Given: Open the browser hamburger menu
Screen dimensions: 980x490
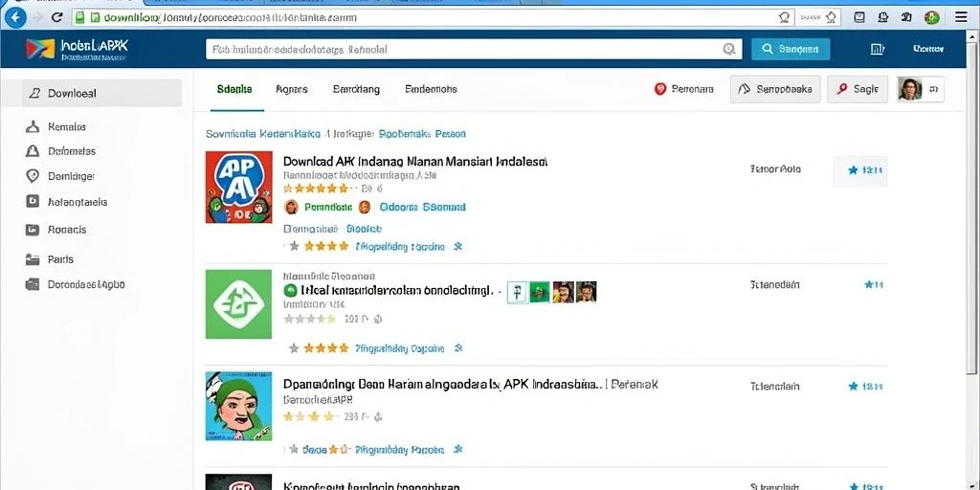Looking at the screenshot, I should (961, 17).
